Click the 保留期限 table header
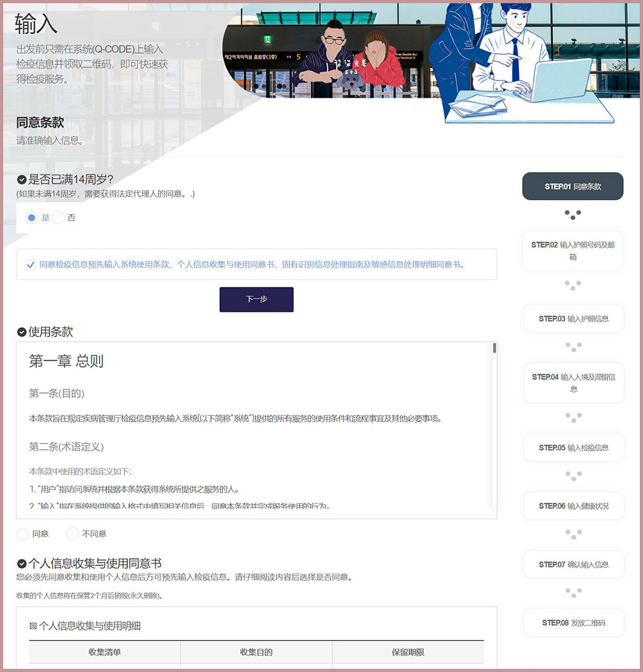The image size is (643, 672). click(x=408, y=652)
